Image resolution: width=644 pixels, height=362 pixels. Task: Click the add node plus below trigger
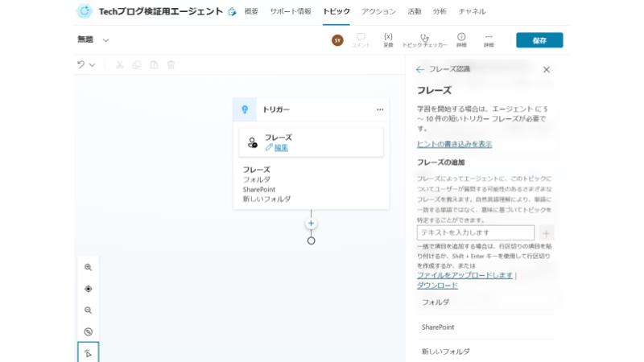(x=311, y=223)
